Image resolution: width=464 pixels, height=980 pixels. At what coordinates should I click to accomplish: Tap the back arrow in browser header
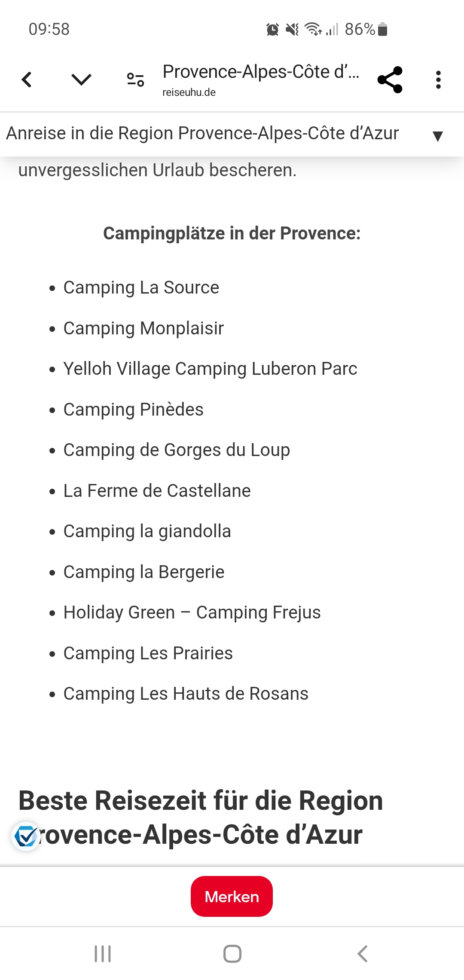point(27,80)
